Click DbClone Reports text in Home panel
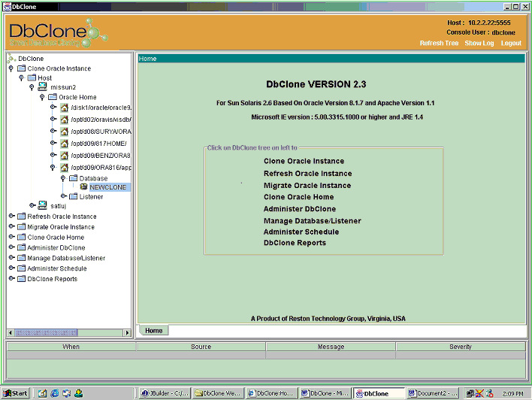The width and height of the screenshot is (532, 400). click(295, 243)
